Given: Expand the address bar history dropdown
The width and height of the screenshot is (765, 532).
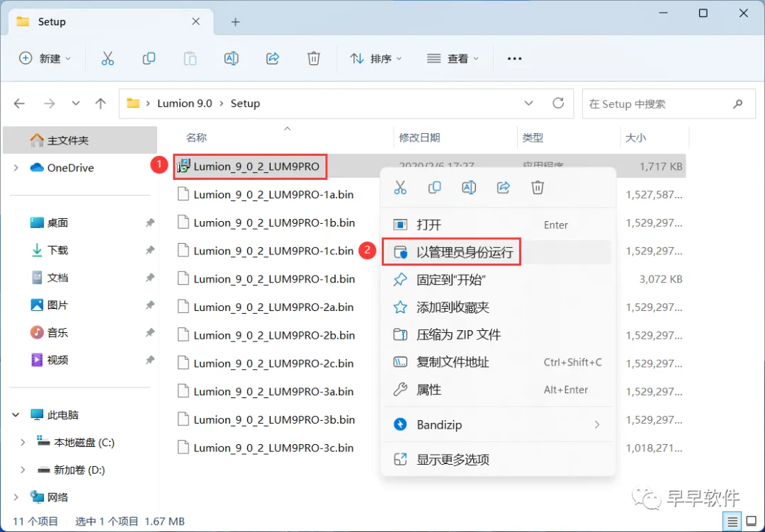Looking at the screenshot, I should (528, 103).
